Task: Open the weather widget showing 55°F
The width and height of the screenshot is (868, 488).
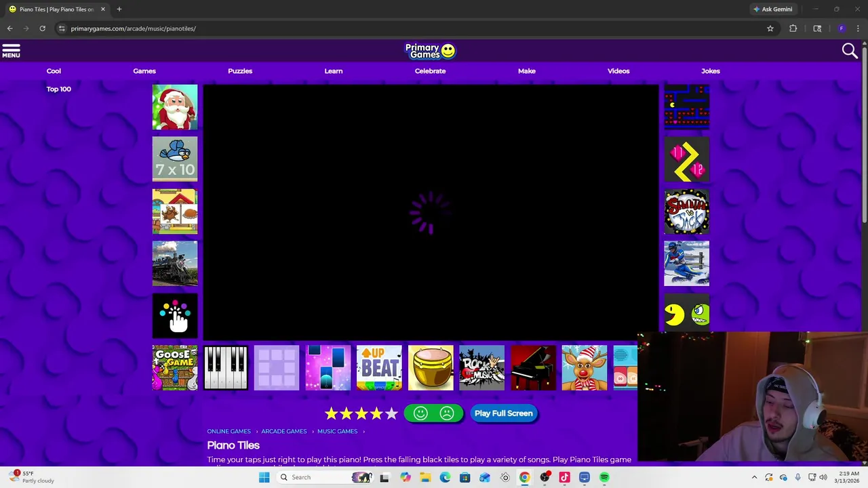Action: (32, 477)
